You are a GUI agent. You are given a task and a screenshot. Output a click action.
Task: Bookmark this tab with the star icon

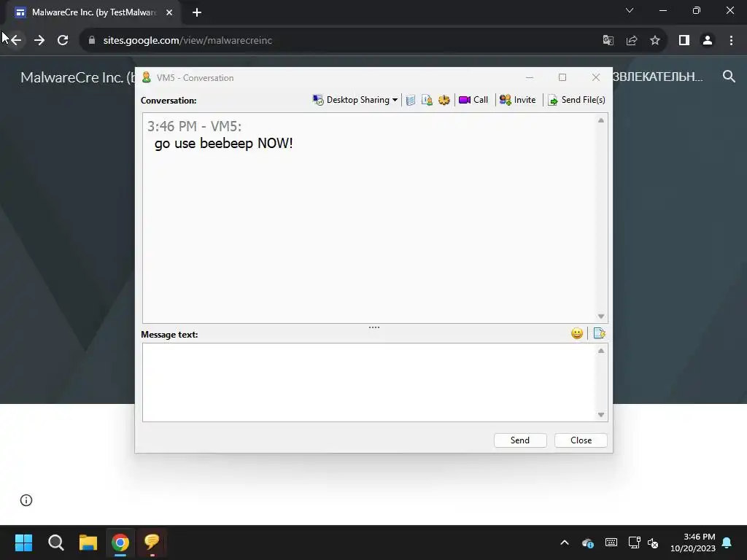655,41
